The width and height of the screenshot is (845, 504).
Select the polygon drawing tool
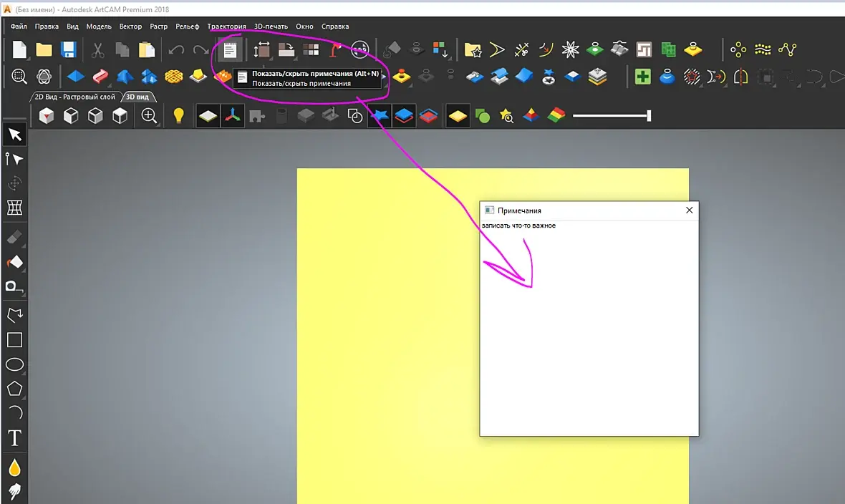[x=14, y=389]
